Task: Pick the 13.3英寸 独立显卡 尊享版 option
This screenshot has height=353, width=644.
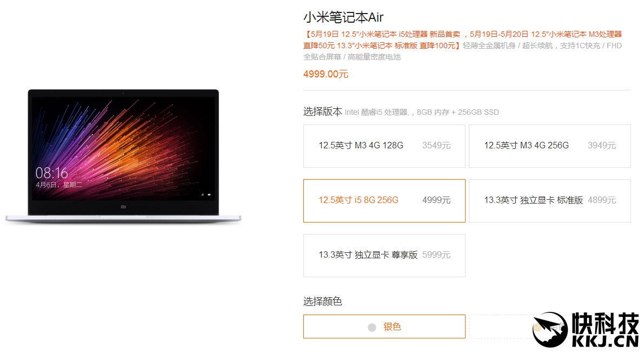Action: [x=384, y=256]
